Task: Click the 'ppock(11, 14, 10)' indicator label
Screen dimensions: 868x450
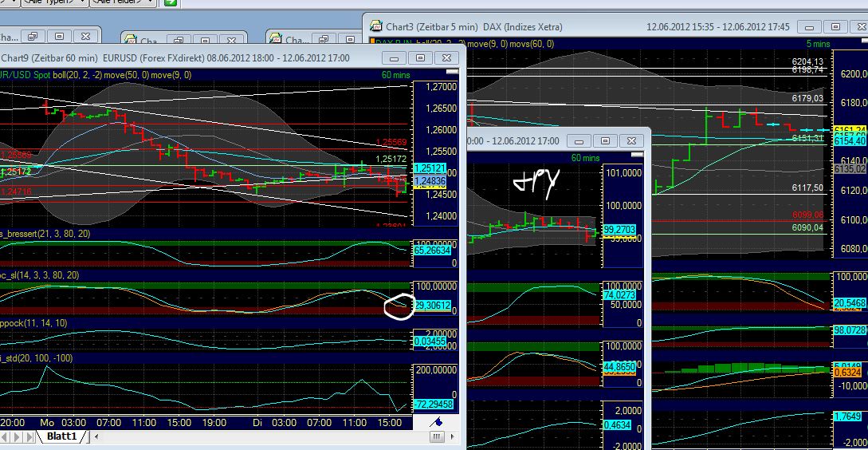Action: point(33,323)
